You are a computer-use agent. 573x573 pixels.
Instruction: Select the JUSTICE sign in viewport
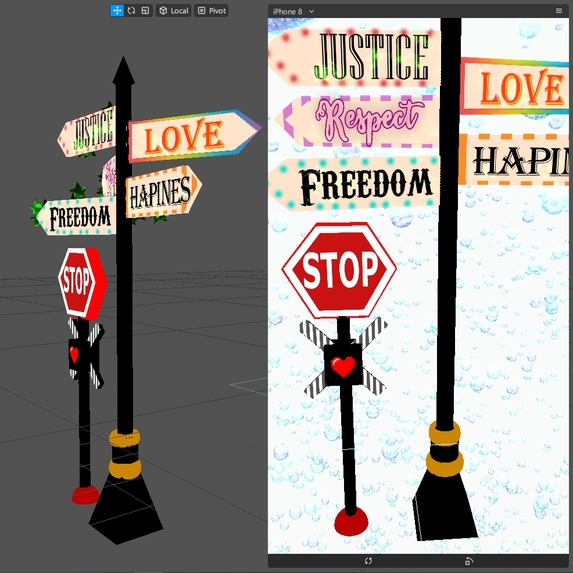point(88,132)
